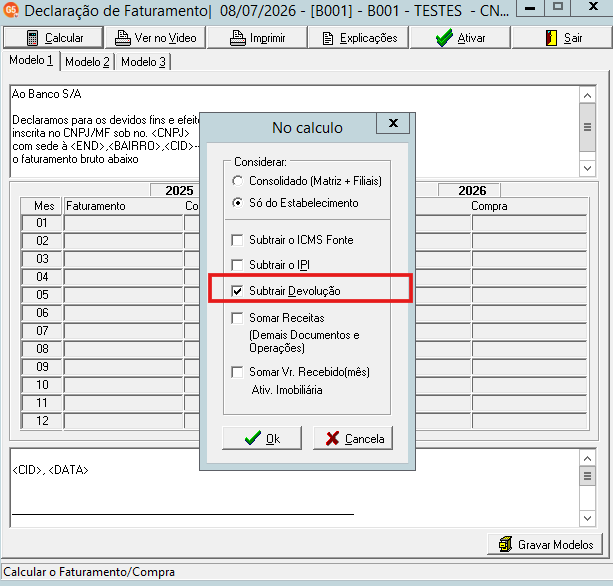Image resolution: width=613 pixels, height=586 pixels.
Task: Click the green checkmark Ativar icon
Action: click(444, 38)
